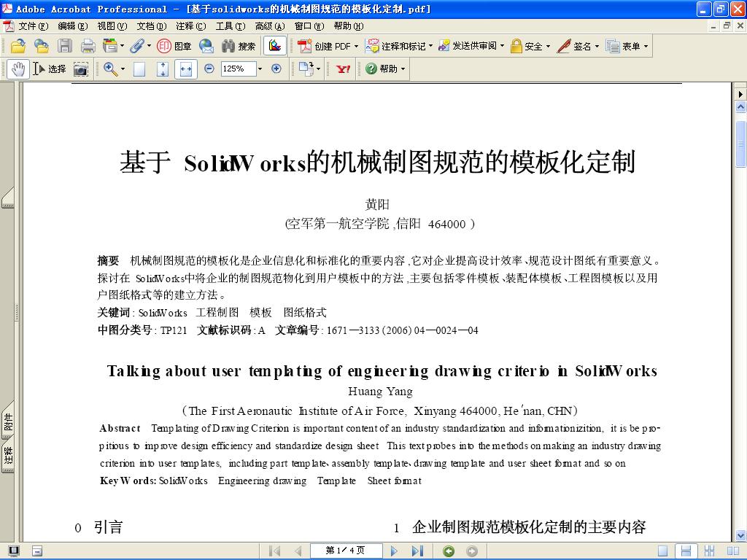Go to previous page arrow
Viewport: 747px width, 560px height.
298,551
